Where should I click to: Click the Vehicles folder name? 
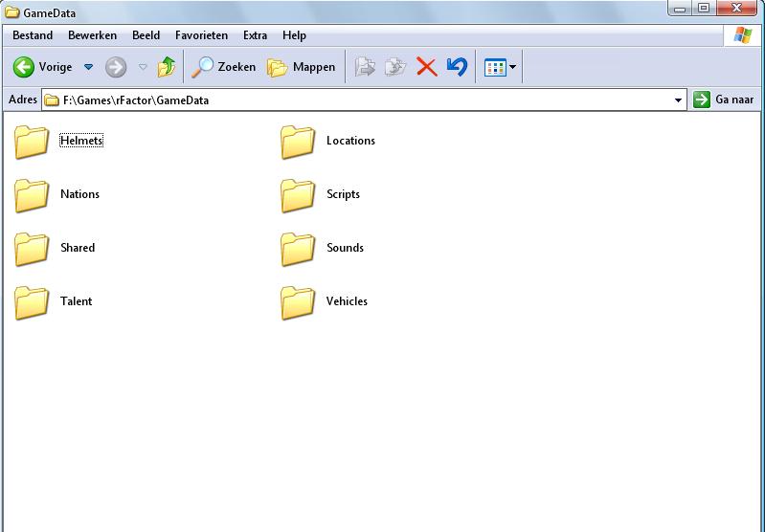[347, 301]
